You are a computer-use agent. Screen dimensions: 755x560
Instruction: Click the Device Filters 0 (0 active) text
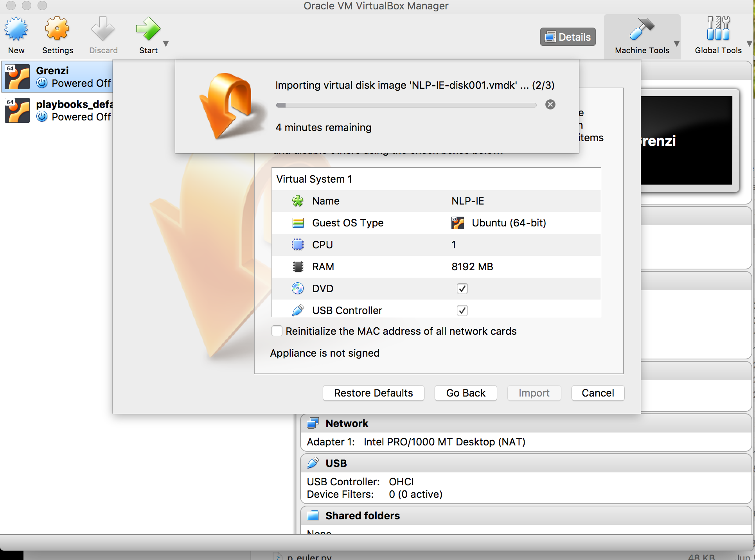point(374,494)
